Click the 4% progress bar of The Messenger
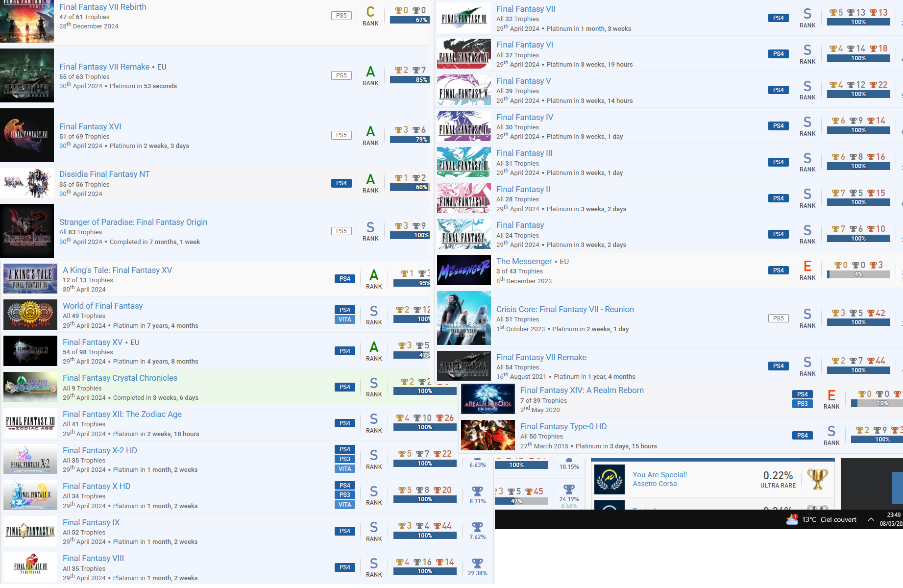 coord(858,274)
